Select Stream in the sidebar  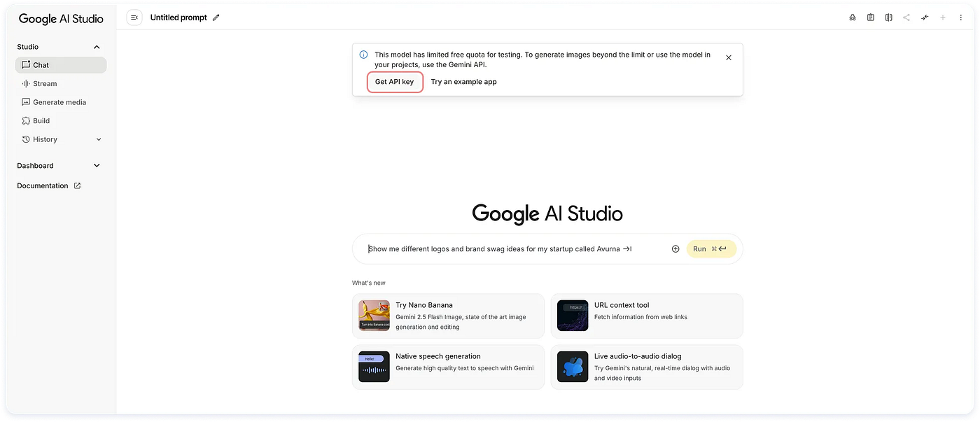[x=61, y=83]
